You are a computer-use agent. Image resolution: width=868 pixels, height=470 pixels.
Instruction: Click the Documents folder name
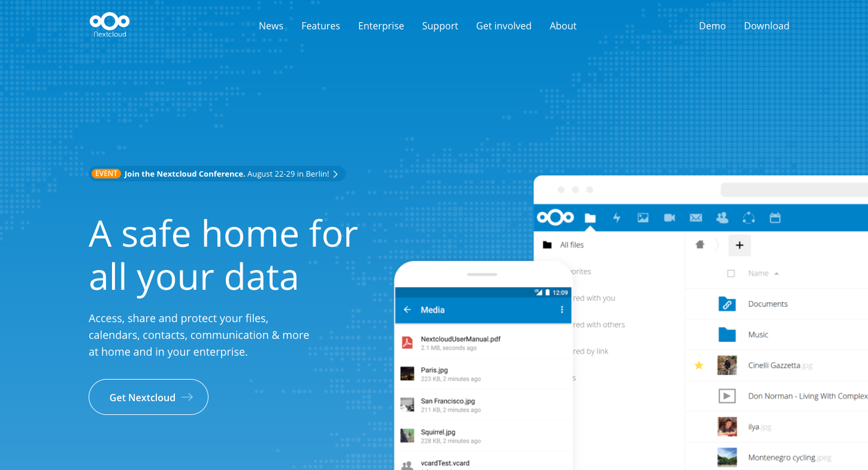point(768,304)
